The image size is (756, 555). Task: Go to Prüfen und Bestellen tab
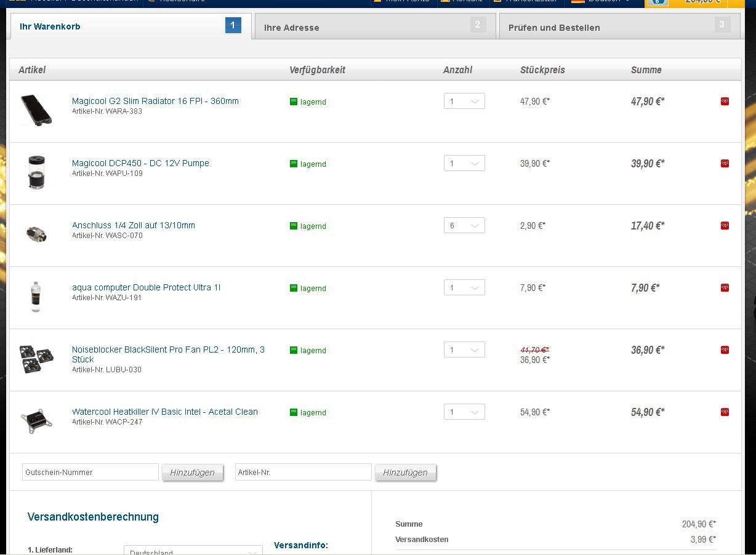click(x=619, y=26)
